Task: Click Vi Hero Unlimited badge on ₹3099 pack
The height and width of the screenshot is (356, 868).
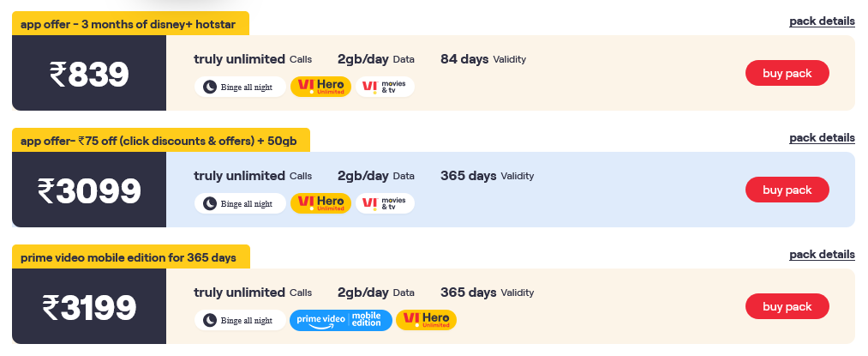Action: click(x=320, y=203)
